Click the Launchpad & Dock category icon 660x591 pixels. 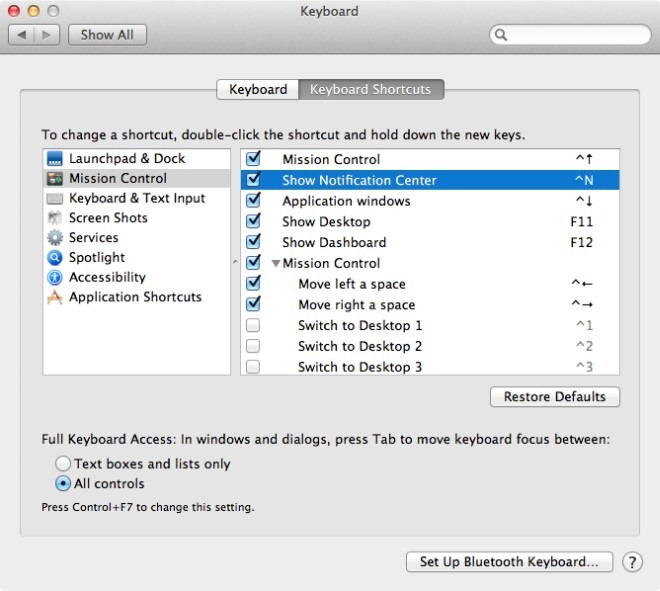pyautogui.click(x=55, y=159)
